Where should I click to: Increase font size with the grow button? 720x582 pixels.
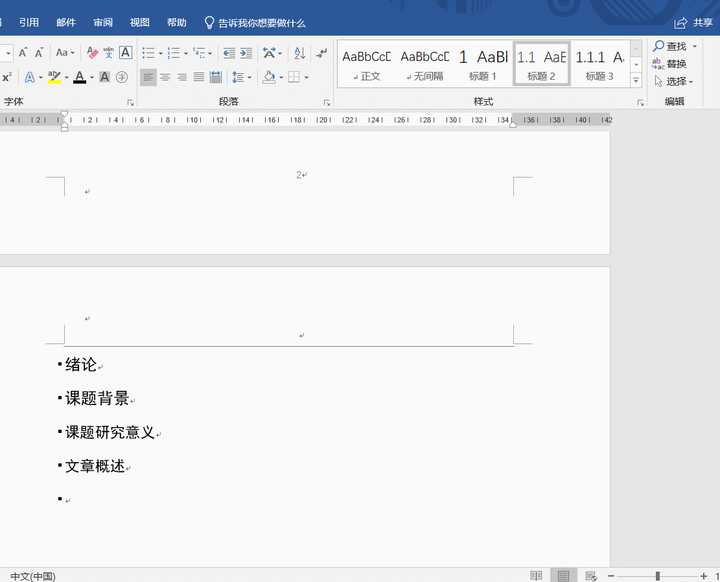(22, 53)
